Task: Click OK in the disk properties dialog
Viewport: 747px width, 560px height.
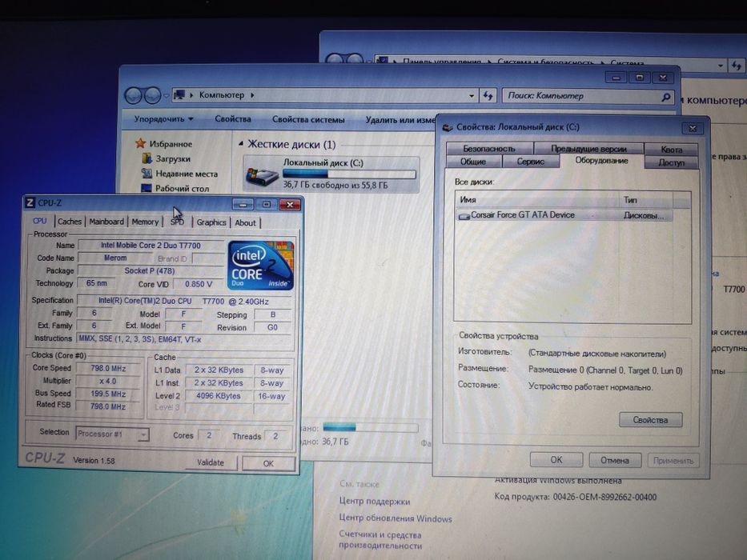Action: tap(556, 460)
